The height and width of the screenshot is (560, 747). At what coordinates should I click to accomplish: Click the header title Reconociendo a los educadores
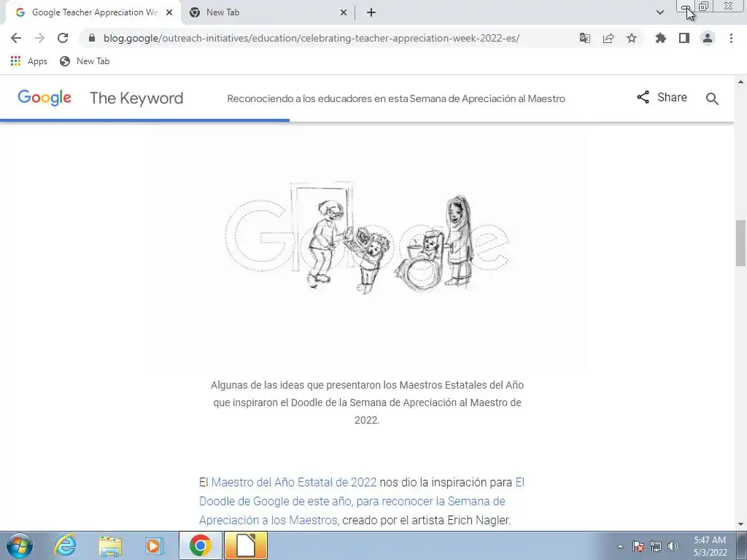pos(396,98)
